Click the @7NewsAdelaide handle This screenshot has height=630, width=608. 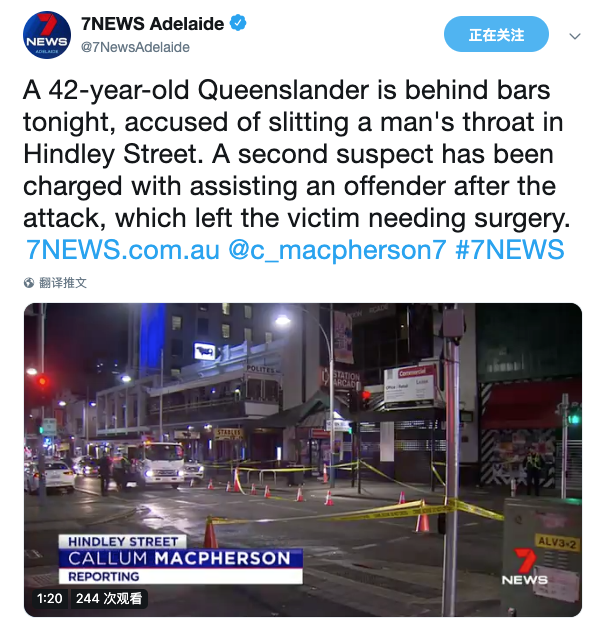pos(135,47)
